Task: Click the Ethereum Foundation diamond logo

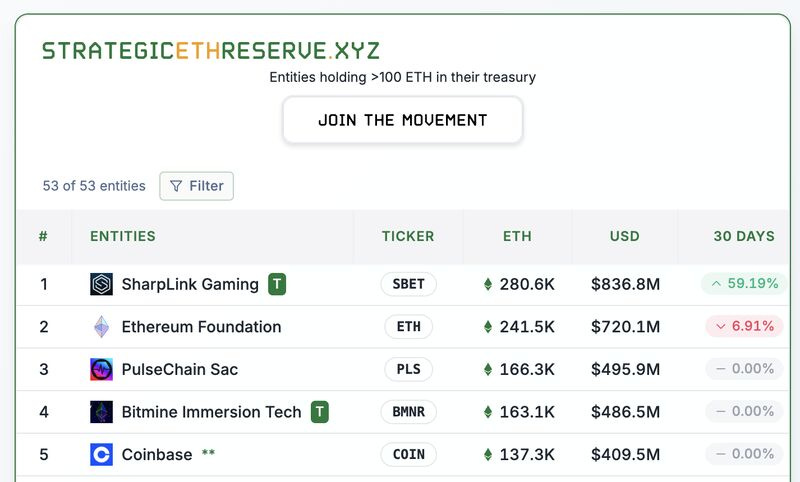Action: (101, 327)
